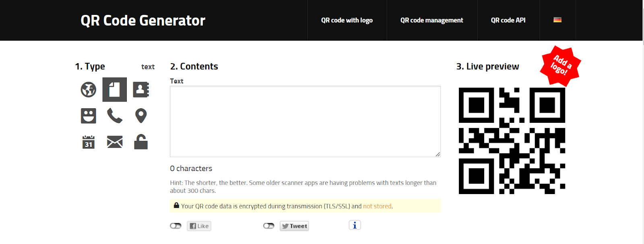
Task: Switch language using the German flag
Action: coord(557,20)
